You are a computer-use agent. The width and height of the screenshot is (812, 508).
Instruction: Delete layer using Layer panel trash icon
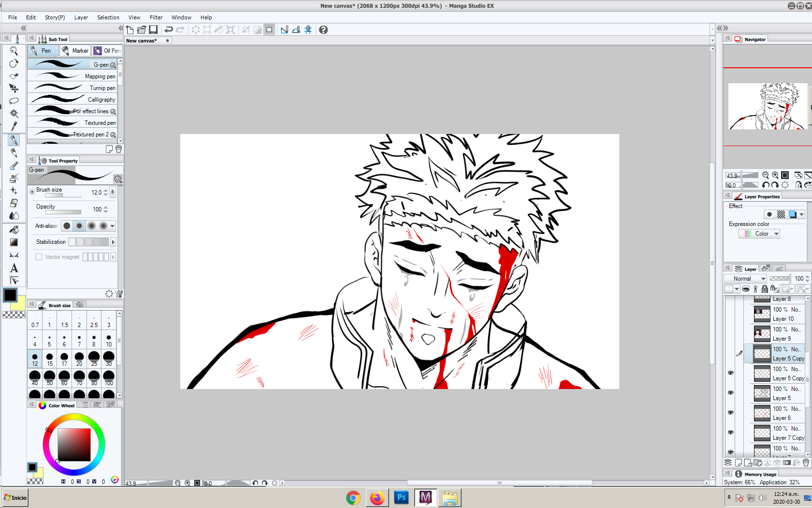pos(806,463)
